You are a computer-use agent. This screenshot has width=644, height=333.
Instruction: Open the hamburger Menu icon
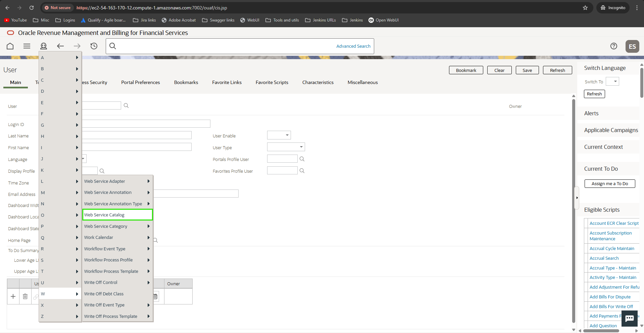point(27,46)
